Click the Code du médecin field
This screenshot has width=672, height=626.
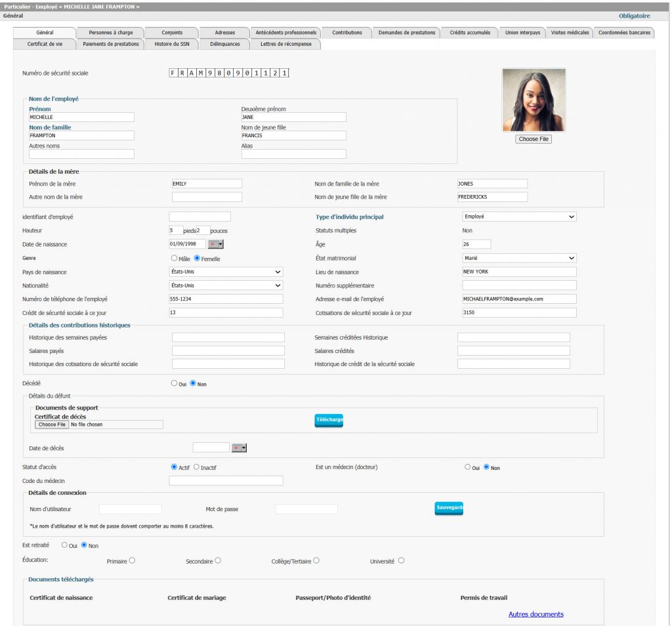pos(226,481)
